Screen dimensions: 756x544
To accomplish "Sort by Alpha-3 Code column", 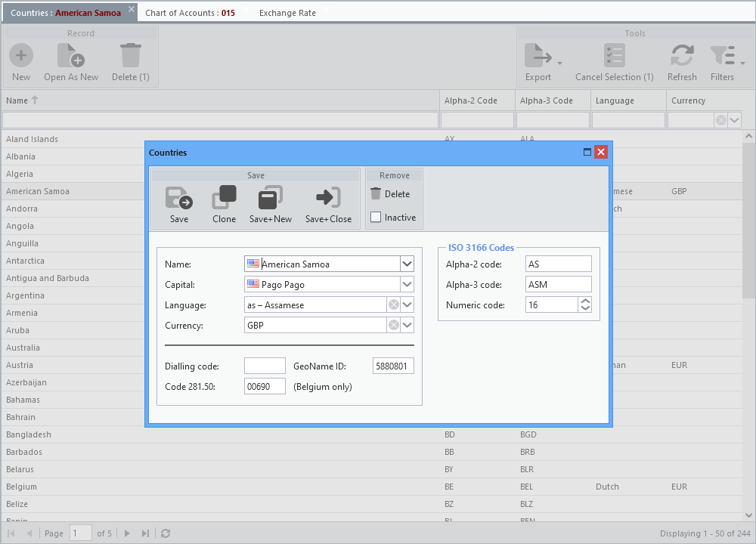I will pos(553,100).
